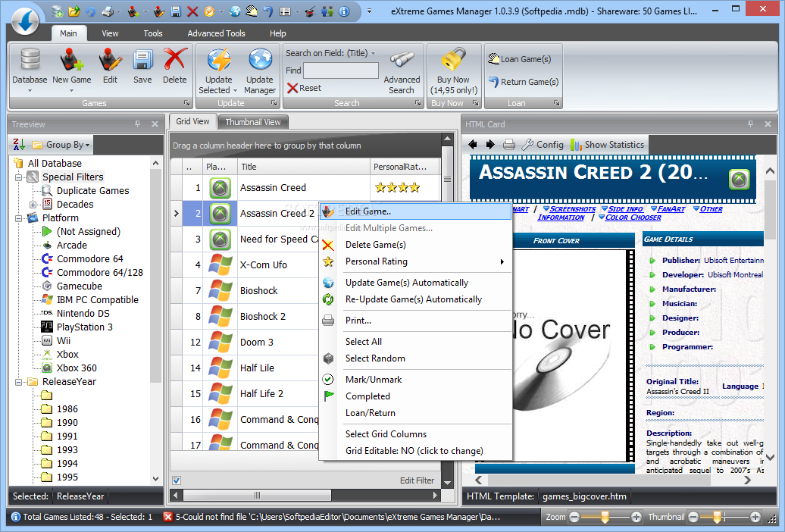Image resolution: width=785 pixels, height=532 pixels.
Task: Toggle Grid Editable: NO option
Action: [414, 451]
